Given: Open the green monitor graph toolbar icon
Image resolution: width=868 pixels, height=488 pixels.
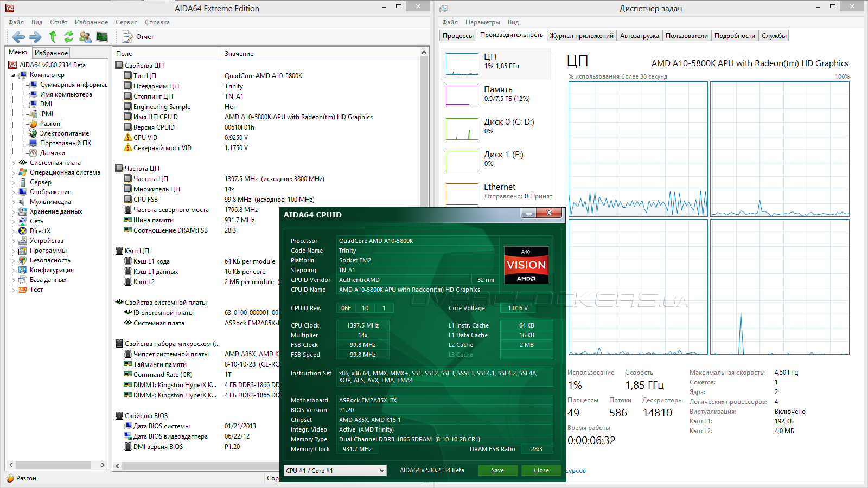Looking at the screenshot, I should click(x=102, y=37).
